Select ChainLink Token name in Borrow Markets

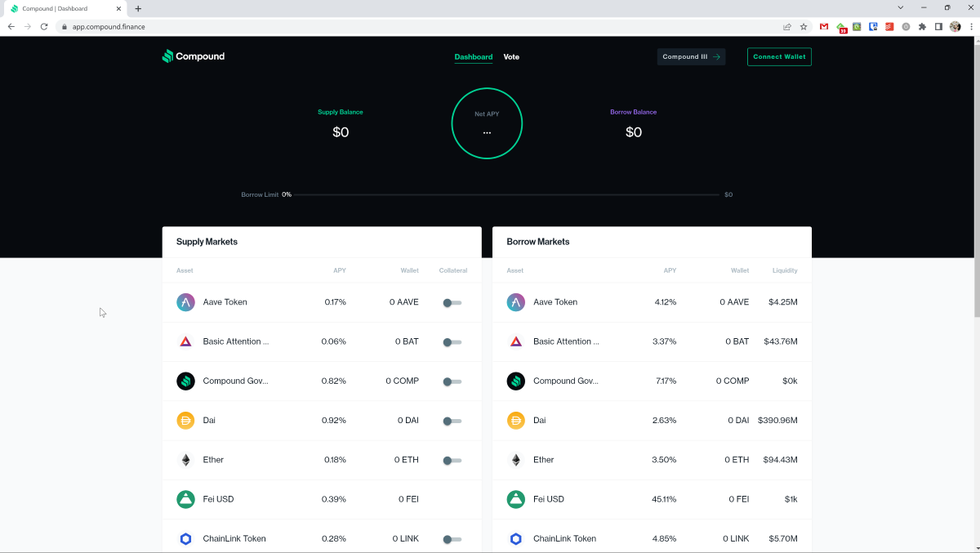point(565,539)
